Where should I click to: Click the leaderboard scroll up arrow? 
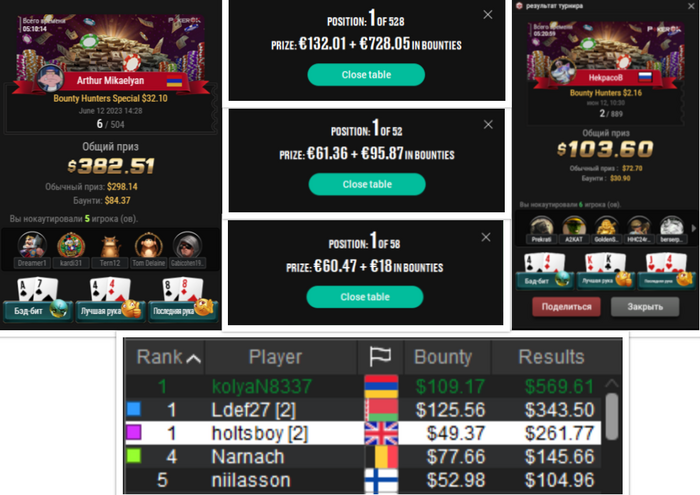(x=612, y=383)
